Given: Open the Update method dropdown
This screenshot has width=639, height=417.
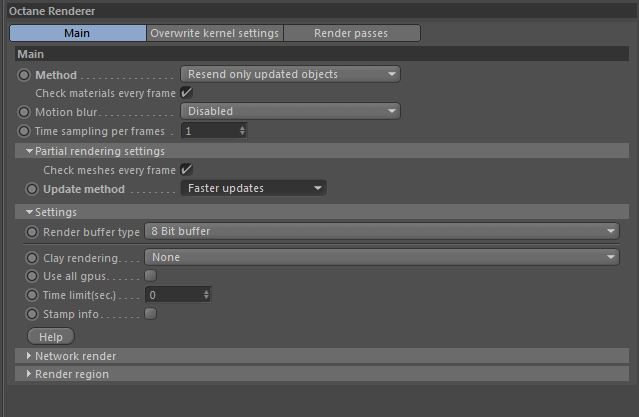Looking at the screenshot, I should [x=254, y=188].
